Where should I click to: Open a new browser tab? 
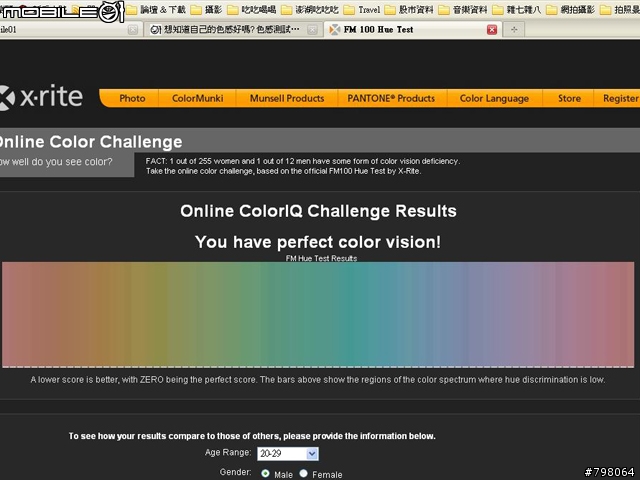[x=514, y=29]
